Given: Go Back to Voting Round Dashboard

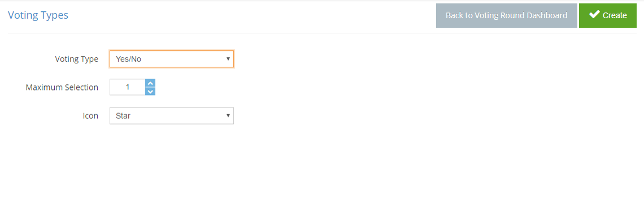Looking at the screenshot, I should pyautogui.click(x=506, y=16).
